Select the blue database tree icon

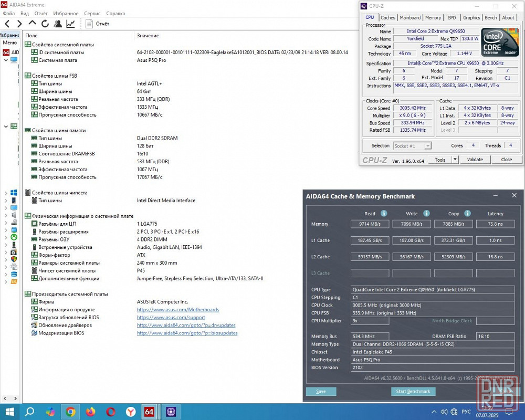[x=14, y=274]
